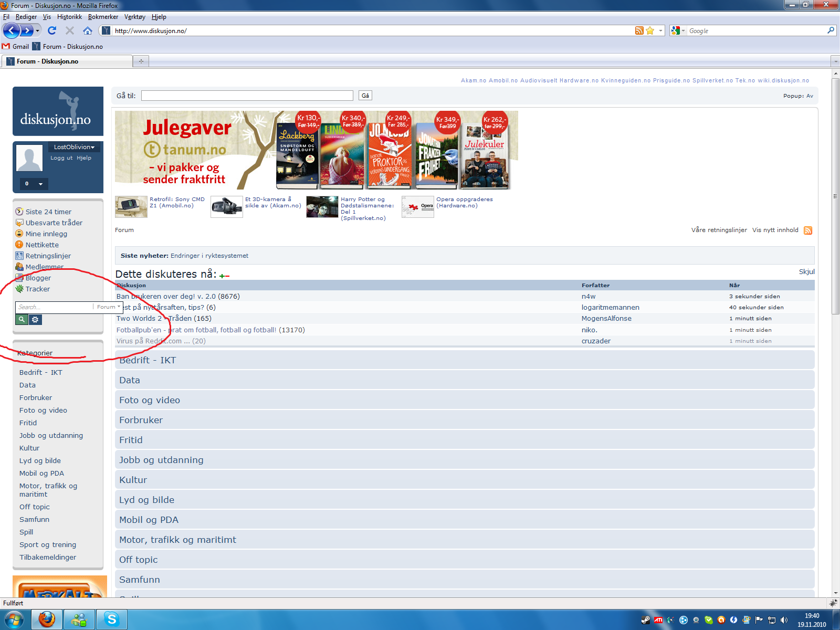Click the vertical page scrollbar thumb

coord(835,196)
